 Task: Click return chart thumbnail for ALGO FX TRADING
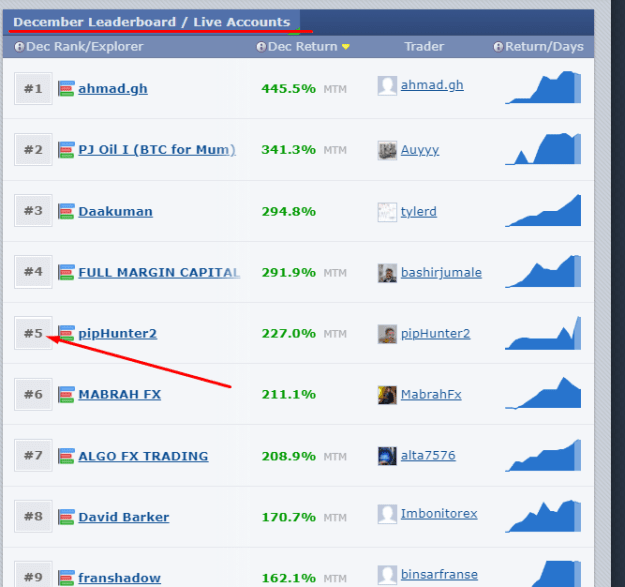click(543, 455)
